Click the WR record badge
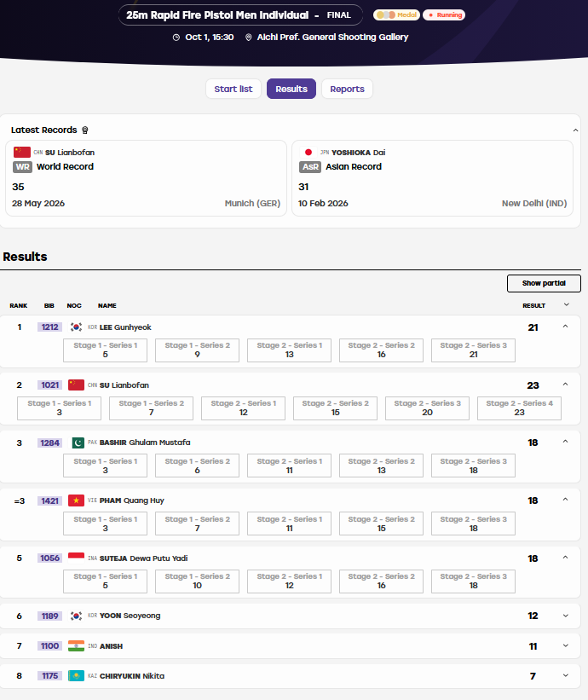The width and height of the screenshot is (588, 700). [22, 167]
